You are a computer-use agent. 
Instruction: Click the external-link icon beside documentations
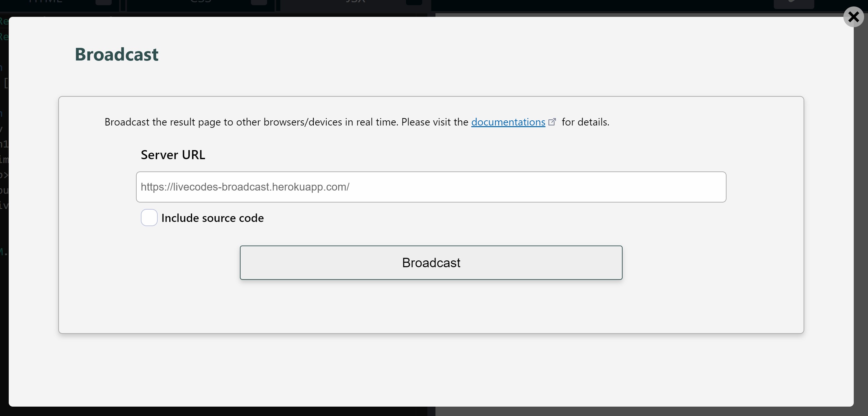pos(552,122)
